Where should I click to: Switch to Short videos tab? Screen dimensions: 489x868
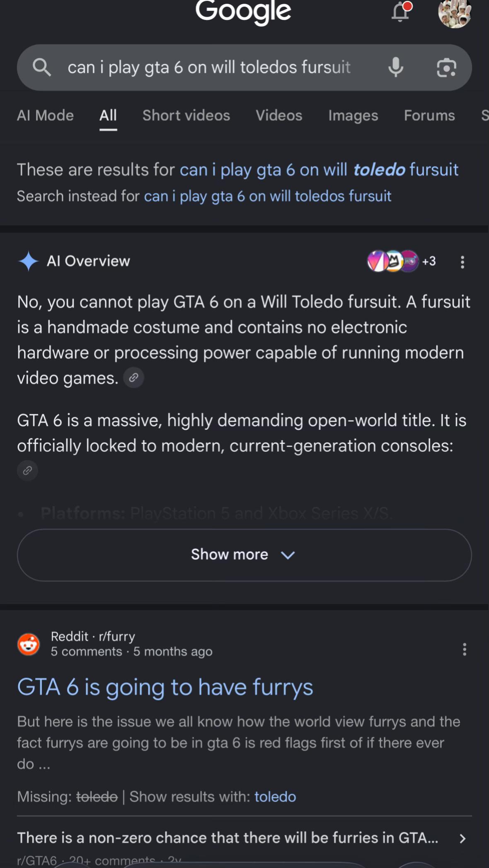click(x=186, y=115)
